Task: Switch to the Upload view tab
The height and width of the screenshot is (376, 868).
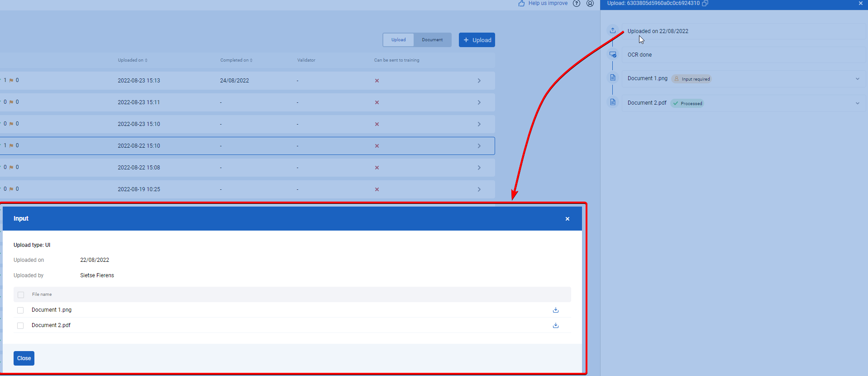Action: pos(398,40)
